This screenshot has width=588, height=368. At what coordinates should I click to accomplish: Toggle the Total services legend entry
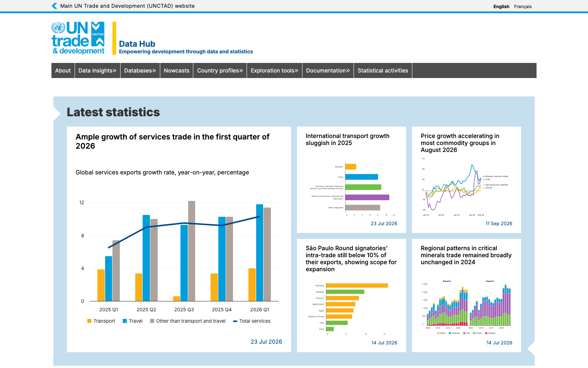pyautogui.click(x=252, y=321)
